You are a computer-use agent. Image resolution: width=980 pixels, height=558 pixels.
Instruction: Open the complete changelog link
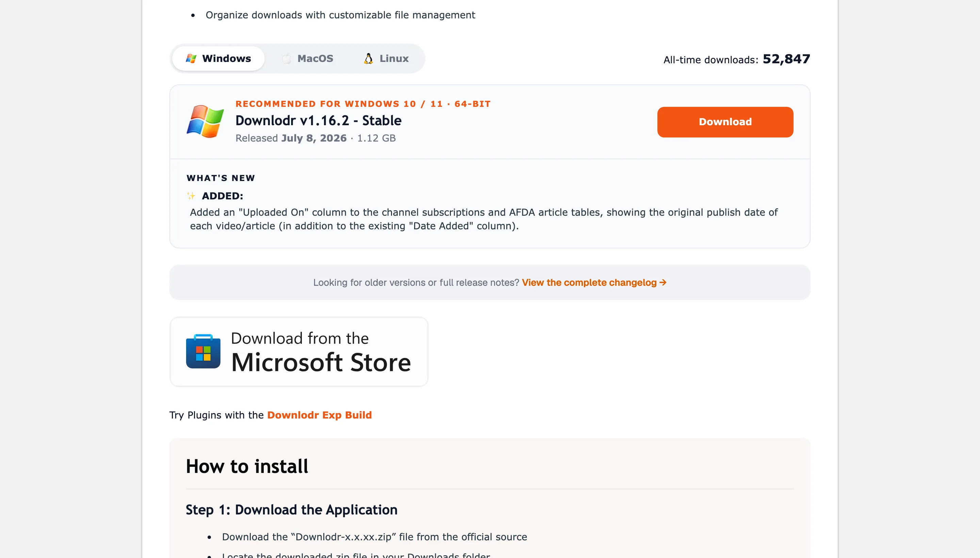click(x=594, y=282)
